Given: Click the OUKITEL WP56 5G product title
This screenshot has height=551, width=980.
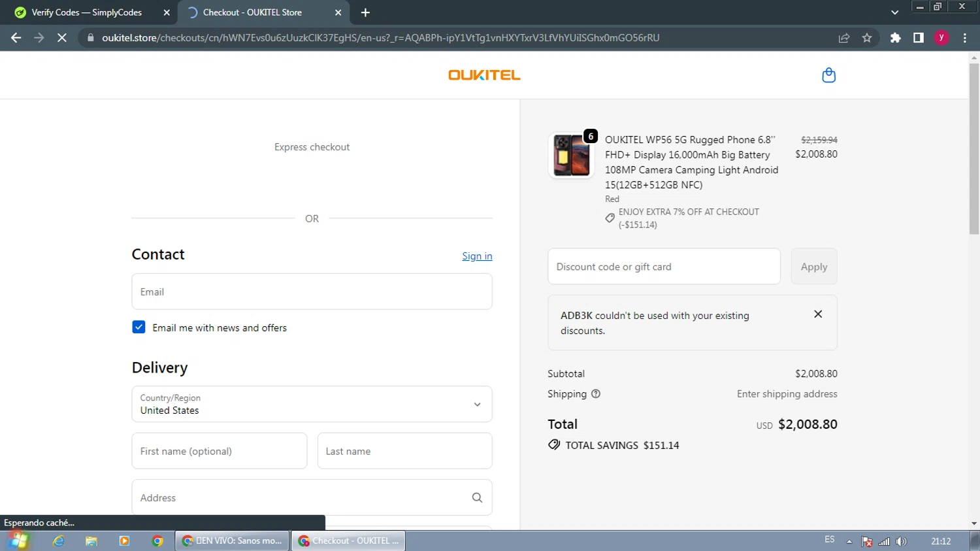Looking at the screenshot, I should [691, 162].
